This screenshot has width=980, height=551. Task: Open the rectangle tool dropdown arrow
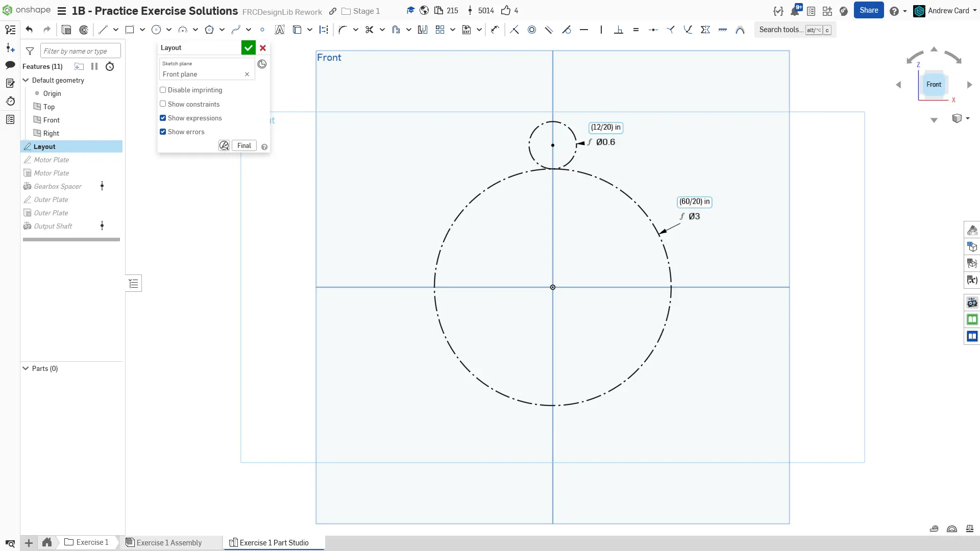(x=142, y=30)
